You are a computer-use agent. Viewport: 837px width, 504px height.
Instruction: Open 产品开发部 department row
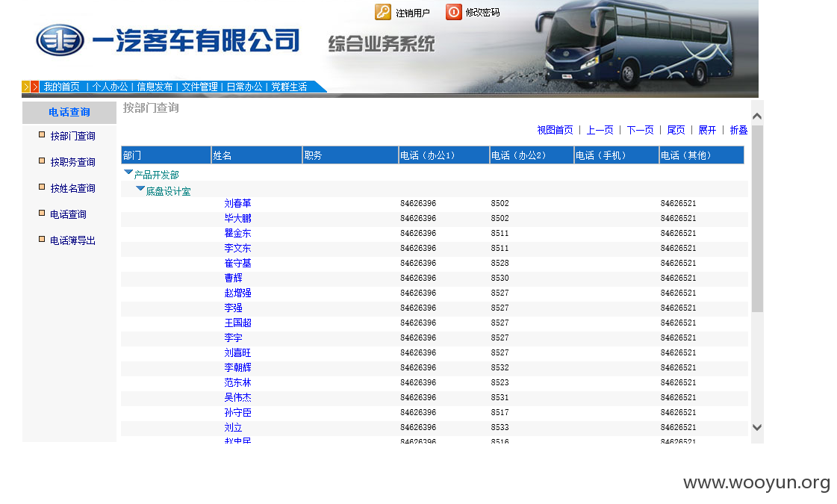[x=156, y=175]
